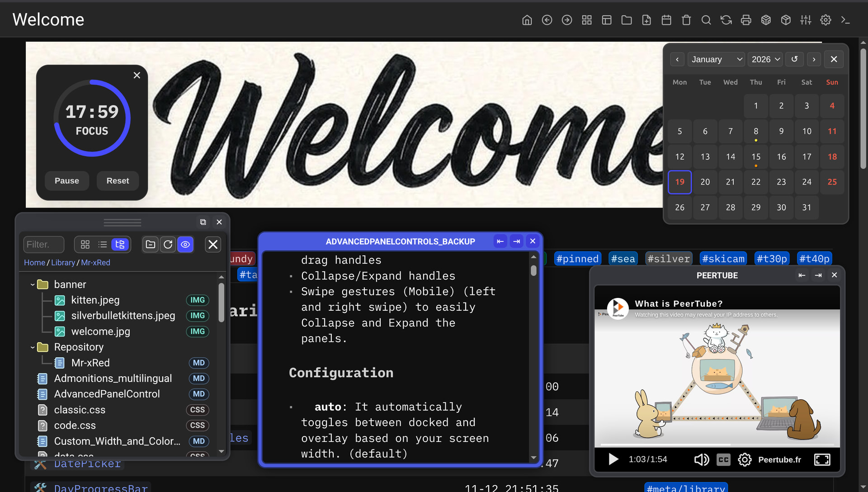This screenshot has height=492, width=868.
Task: Open the 2026 year dropdown
Action: (x=765, y=59)
